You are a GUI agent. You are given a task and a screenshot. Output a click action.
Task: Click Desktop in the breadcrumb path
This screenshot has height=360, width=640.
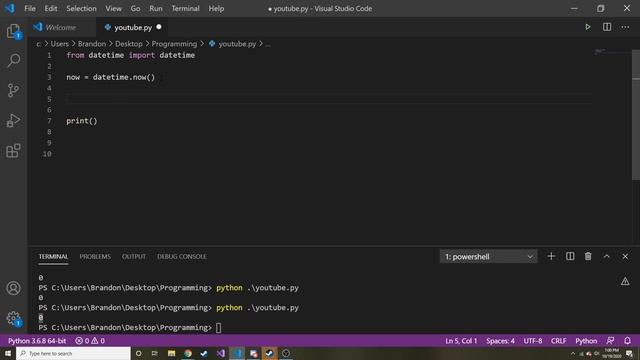(x=129, y=44)
